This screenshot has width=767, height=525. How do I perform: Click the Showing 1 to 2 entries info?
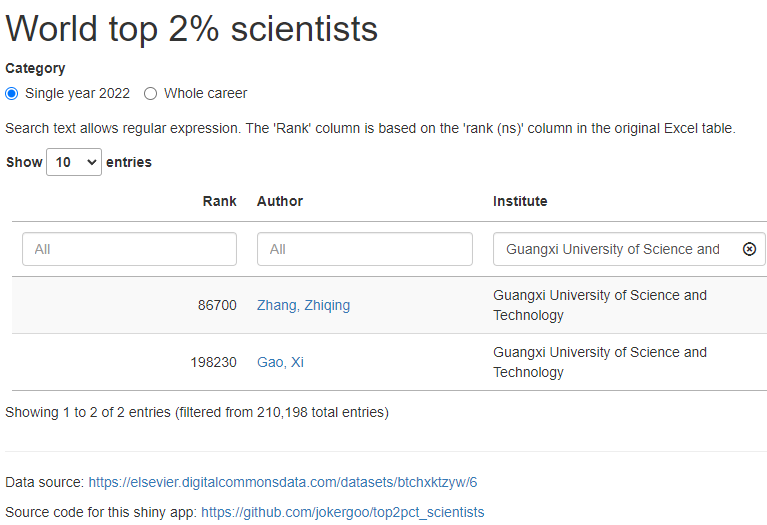(x=197, y=411)
